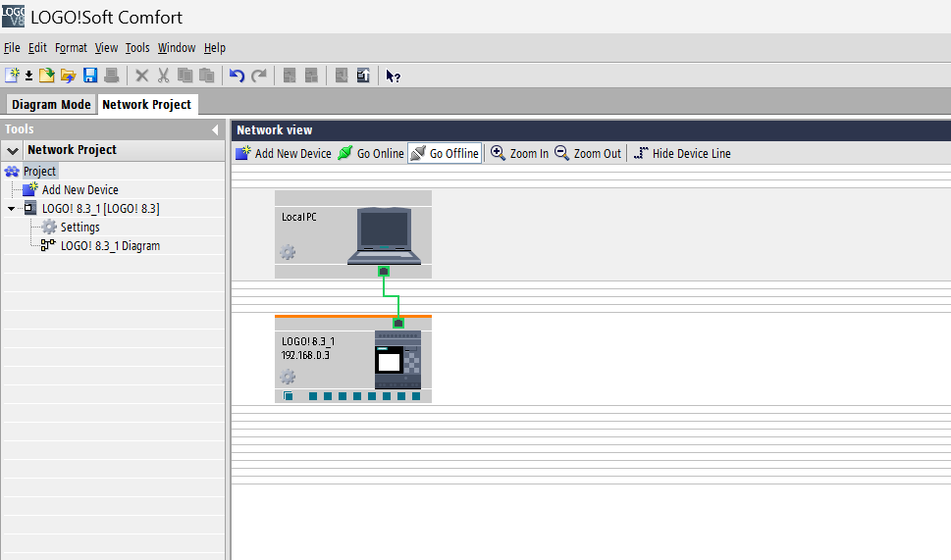Click the Save disk icon
This screenshot has width=951, height=560.
pyautogui.click(x=90, y=76)
